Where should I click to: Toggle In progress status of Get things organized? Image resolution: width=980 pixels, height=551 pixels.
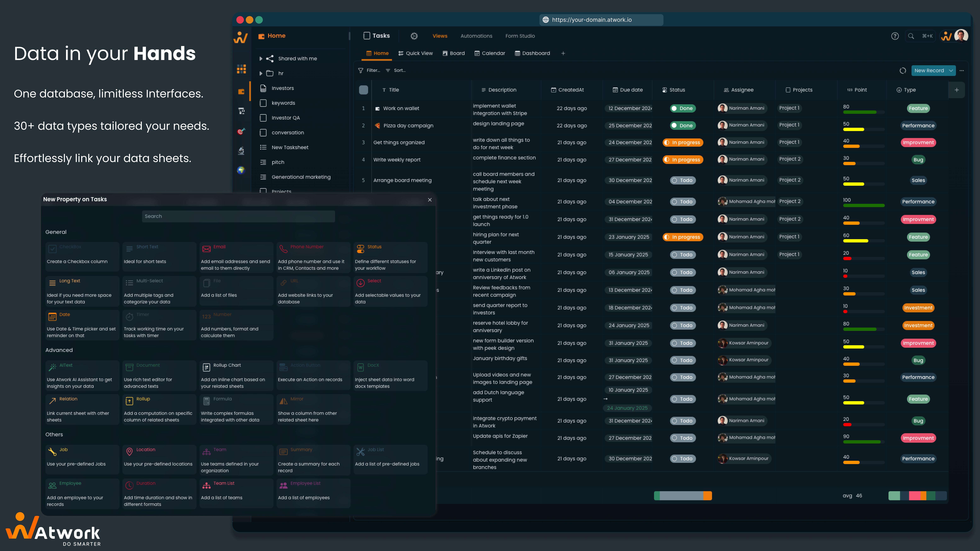click(x=683, y=143)
